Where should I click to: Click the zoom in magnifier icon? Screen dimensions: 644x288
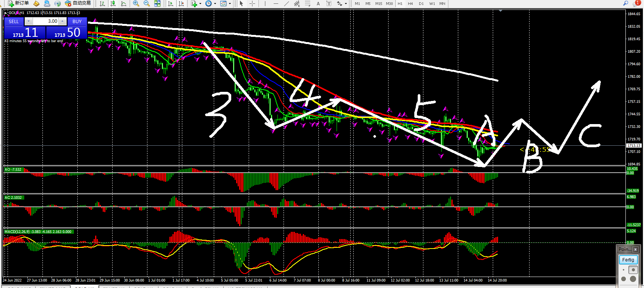pos(136,3)
